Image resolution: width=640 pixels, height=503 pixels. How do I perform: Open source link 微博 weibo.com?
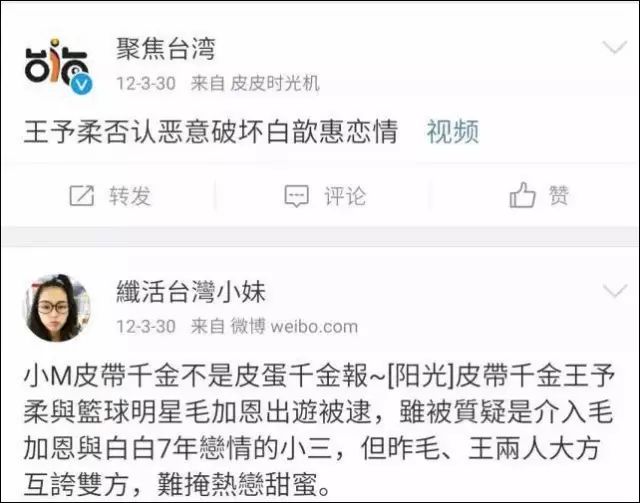point(294,327)
